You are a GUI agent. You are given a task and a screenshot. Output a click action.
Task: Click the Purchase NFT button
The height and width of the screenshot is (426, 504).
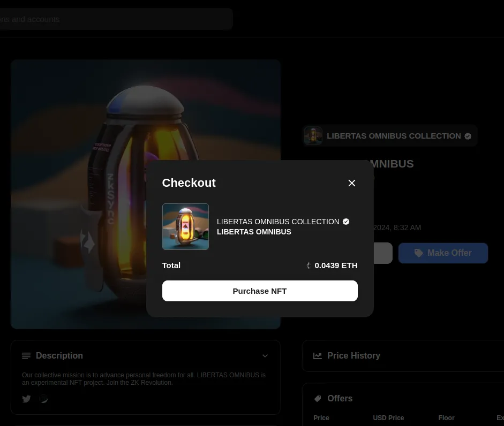coord(260,291)
